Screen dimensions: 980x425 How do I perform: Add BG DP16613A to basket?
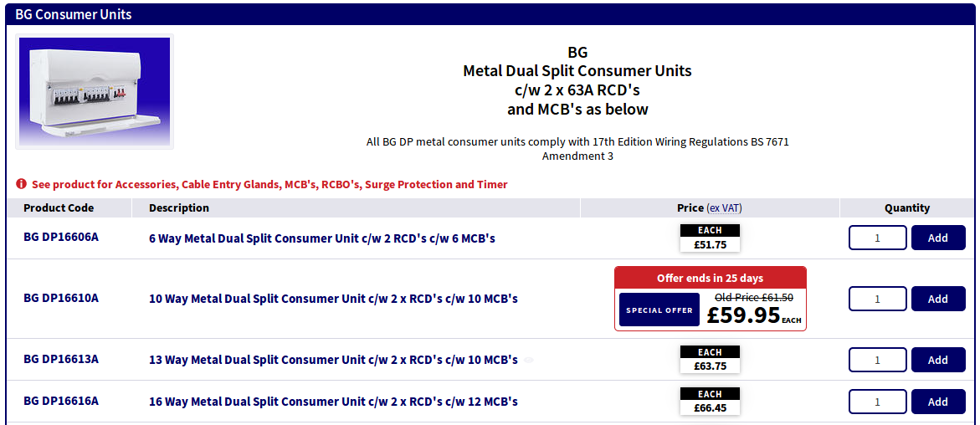click(938, 360)
